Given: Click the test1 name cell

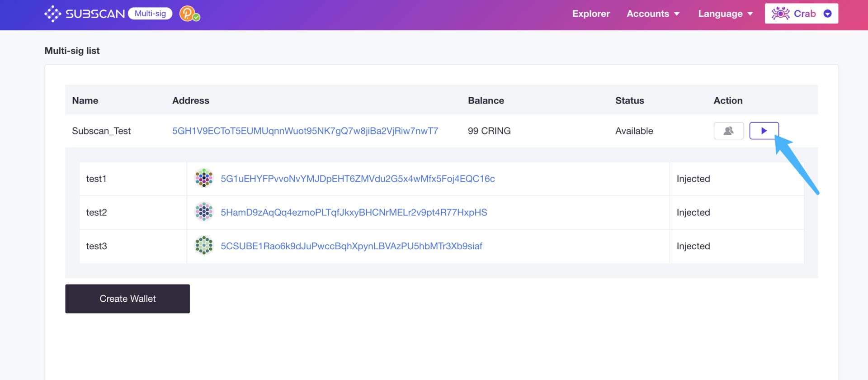Looking at the screenshot, I should (x=133, y=179).
